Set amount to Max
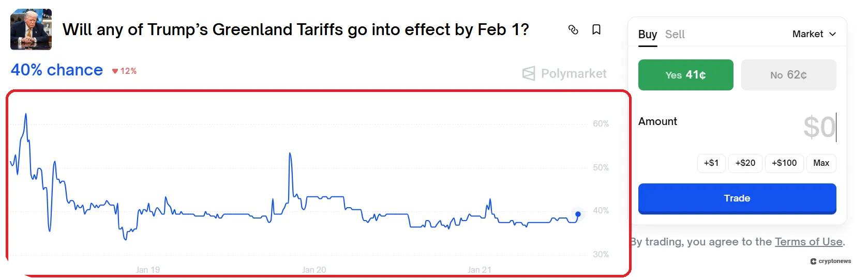Screen dimensions: 868x280 click(821, 163)
